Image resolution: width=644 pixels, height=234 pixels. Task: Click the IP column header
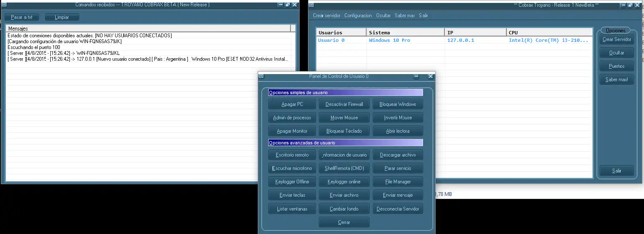[x=475, y=32]
